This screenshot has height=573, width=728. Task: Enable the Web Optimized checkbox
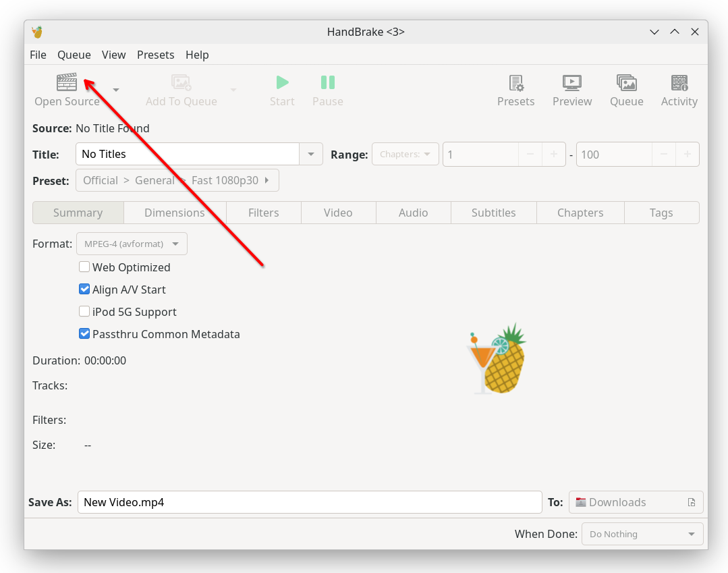84,267
